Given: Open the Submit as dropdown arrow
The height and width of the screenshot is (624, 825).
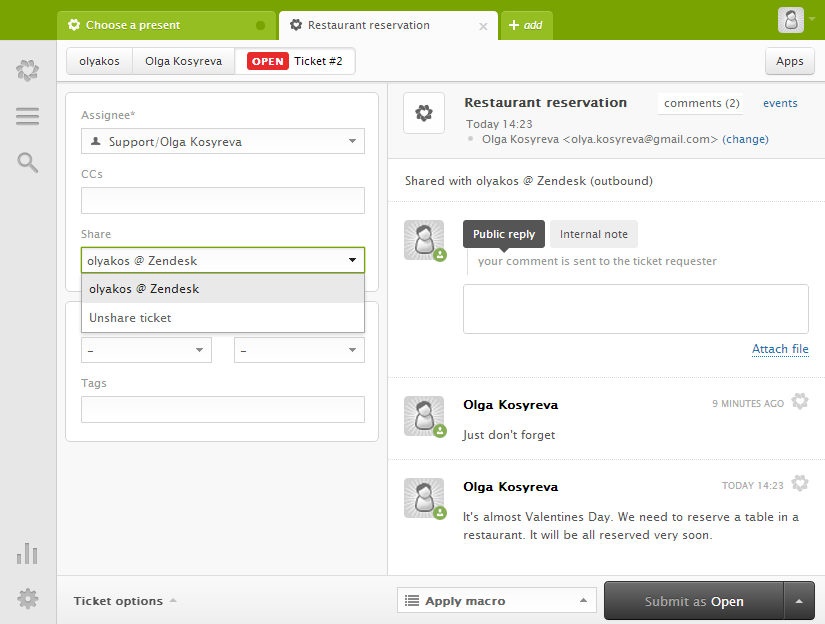Looking at the screenshot, I should (799, 601).
